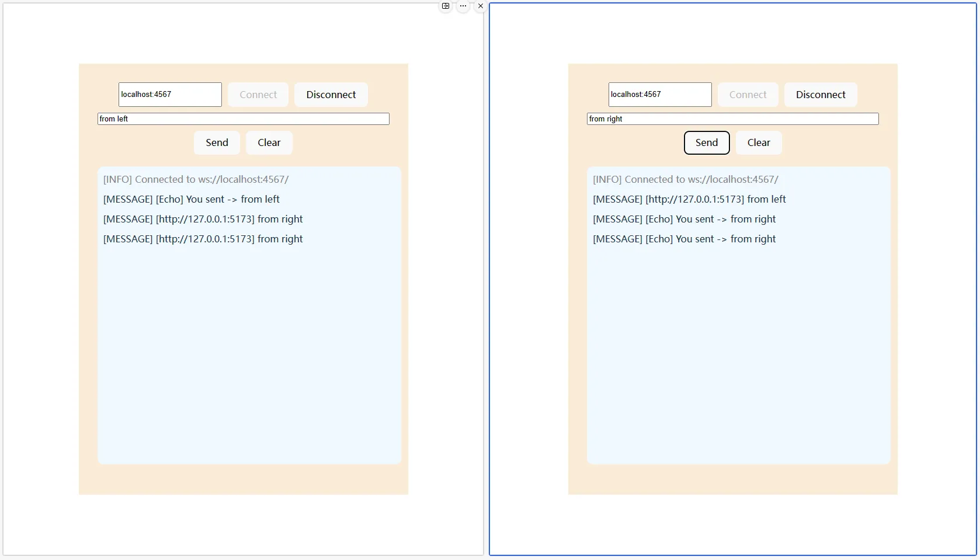Focus the message box containing 'from right'

click(732, 119)
